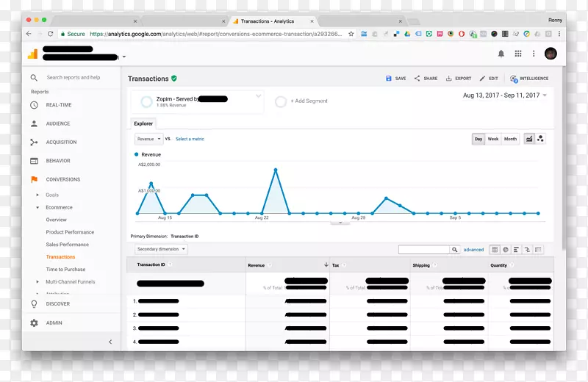Viewport: 588px width, 382px height.
Task: Open the header three-dot more menu
Action: 534,54
